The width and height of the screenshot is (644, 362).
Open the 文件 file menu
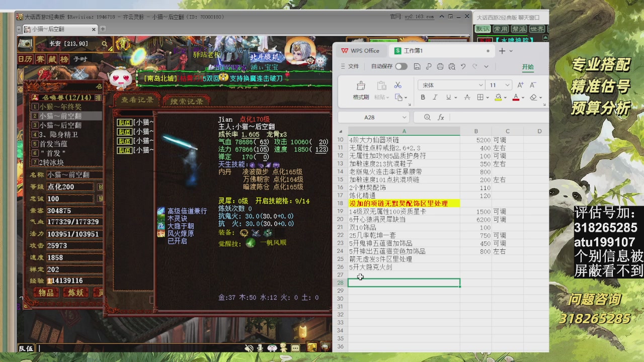(350, 66)
